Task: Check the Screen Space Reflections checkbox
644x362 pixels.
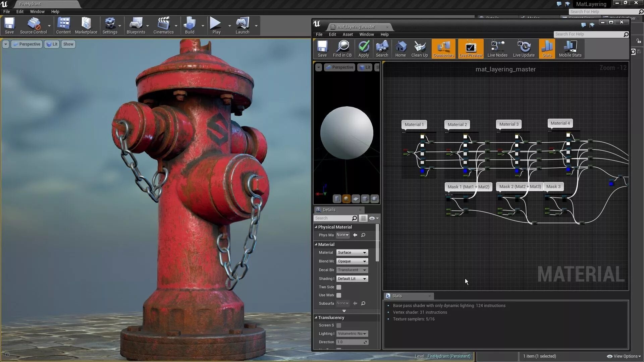Action: tap(339, 325)
